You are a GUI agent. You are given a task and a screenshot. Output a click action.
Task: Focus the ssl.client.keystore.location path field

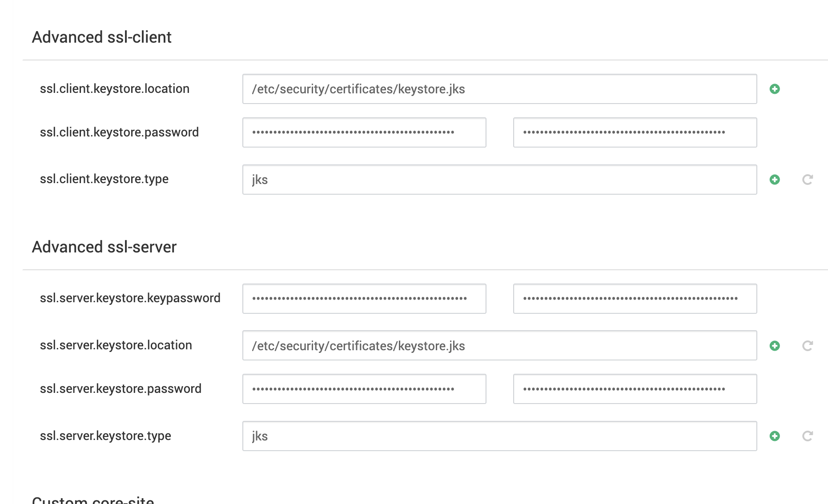tap(499, 89)
